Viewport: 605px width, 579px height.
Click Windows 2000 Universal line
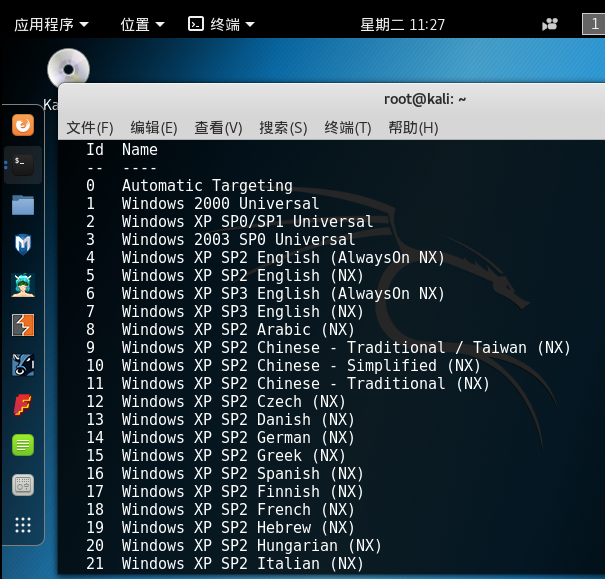220,203
